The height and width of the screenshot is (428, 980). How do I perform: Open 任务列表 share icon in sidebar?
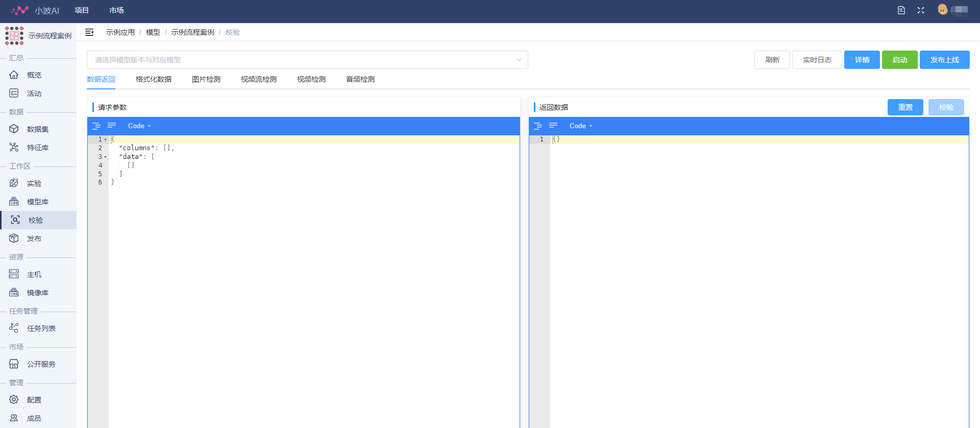point(14,328)
